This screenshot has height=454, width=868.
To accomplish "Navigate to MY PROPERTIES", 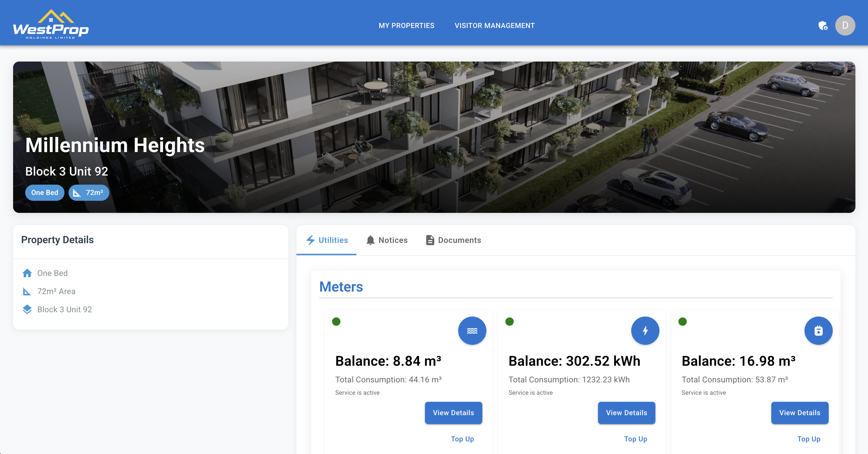I will tap(406, 25).
